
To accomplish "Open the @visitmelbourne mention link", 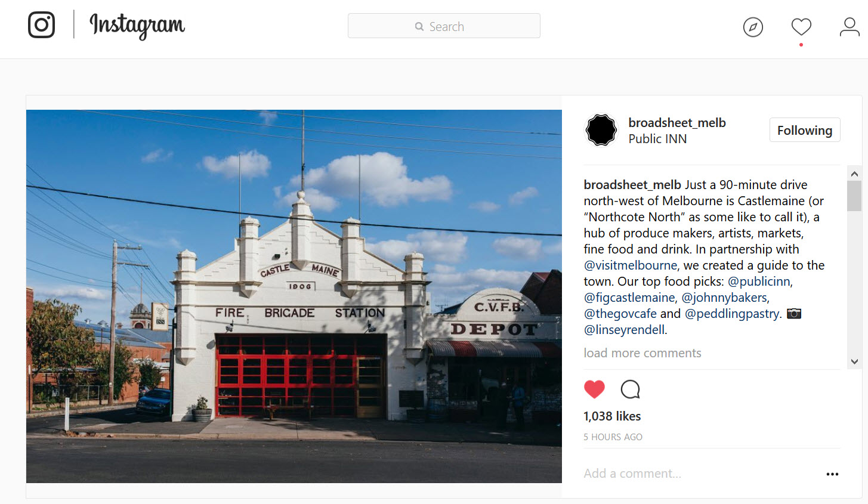I will [x=631, y=265].
